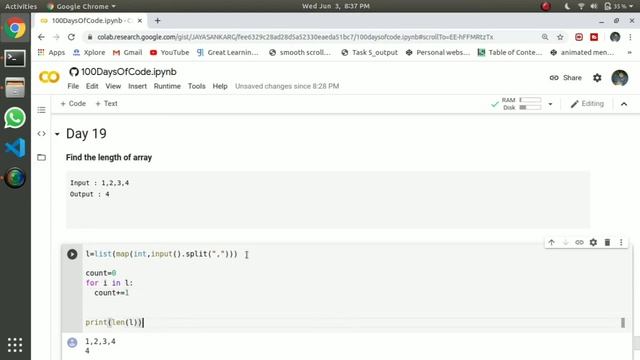Open Chrome three-dot menu
This screenshot has width=640, height=360.
631,37
